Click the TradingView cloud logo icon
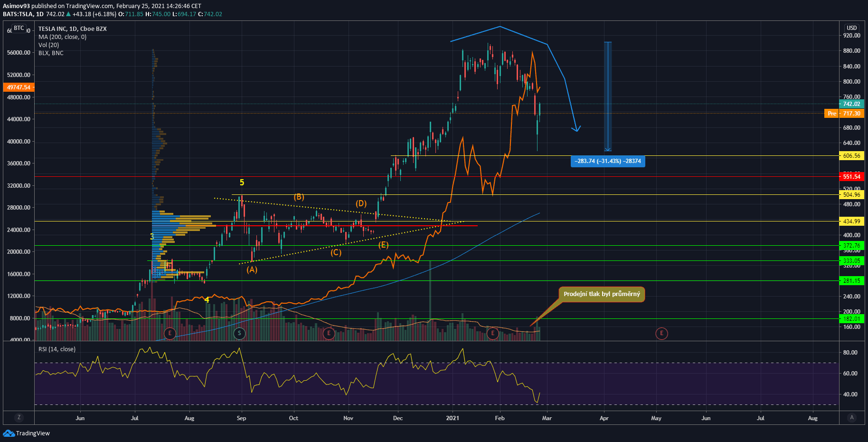The height and width of the screenshot is (442, 868). click(9, 433)
